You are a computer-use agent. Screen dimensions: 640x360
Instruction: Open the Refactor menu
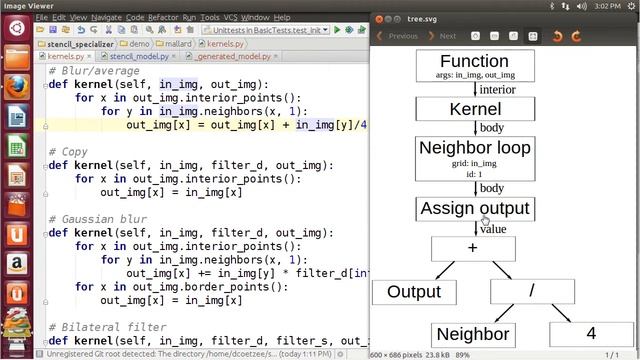(x=163, y=18)
